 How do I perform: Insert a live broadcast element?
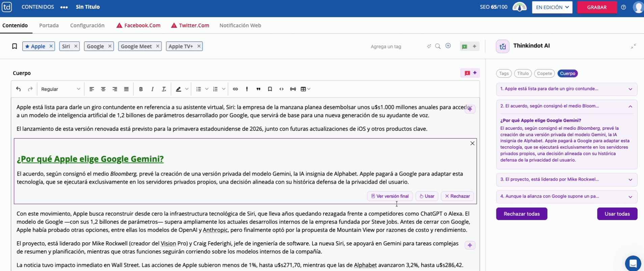click(x=293, y=89)
